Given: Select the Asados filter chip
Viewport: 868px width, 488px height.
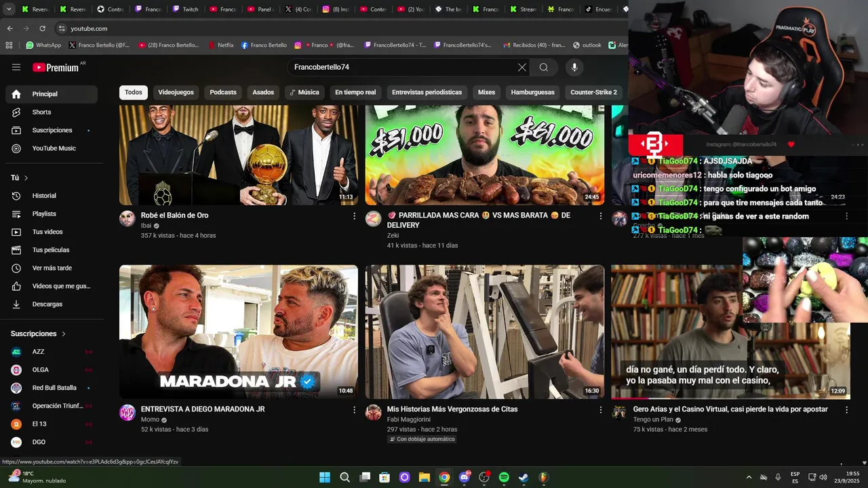Looking at the screenshot, I should pyautogui.click(x=263, y=92).
